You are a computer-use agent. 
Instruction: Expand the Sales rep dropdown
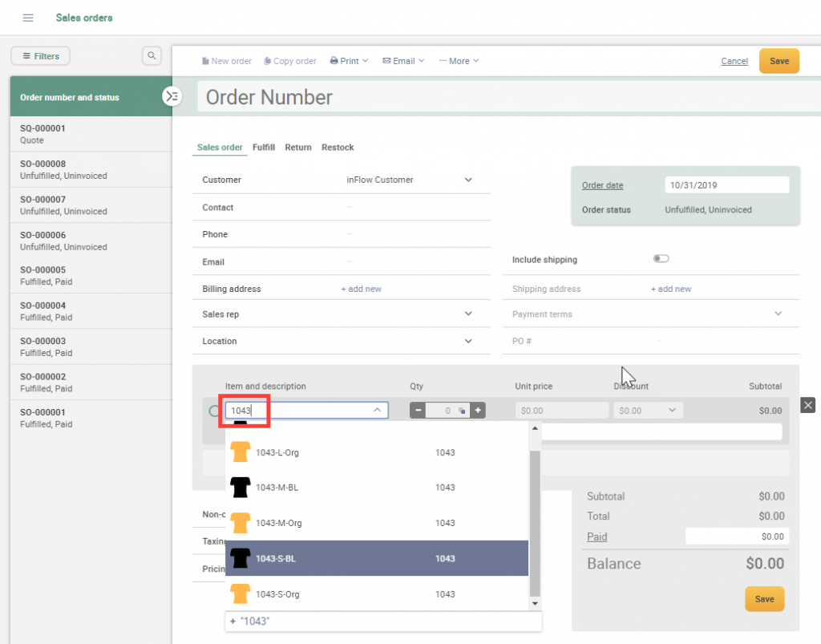[468, 314]
